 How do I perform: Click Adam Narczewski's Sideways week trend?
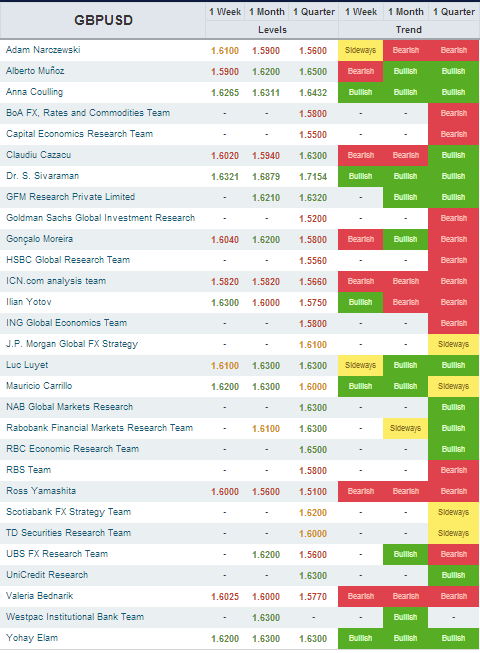pos(361,50)
